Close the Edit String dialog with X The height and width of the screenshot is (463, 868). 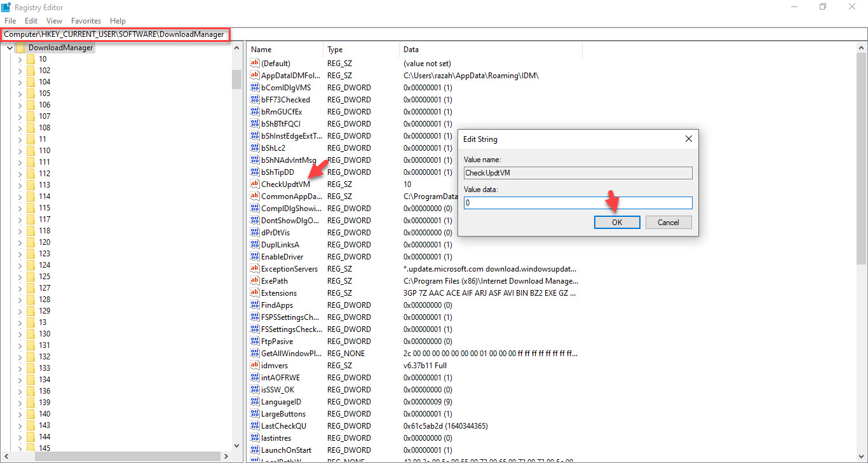coord(688,139)
